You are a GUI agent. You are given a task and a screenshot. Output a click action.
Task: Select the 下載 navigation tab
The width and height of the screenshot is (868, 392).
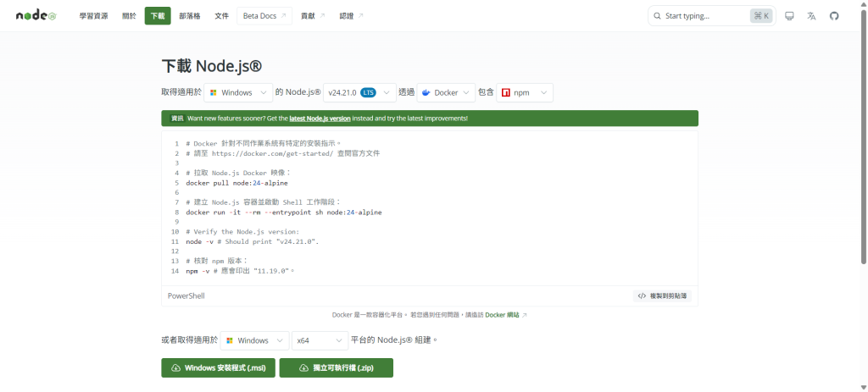point(158,16)
